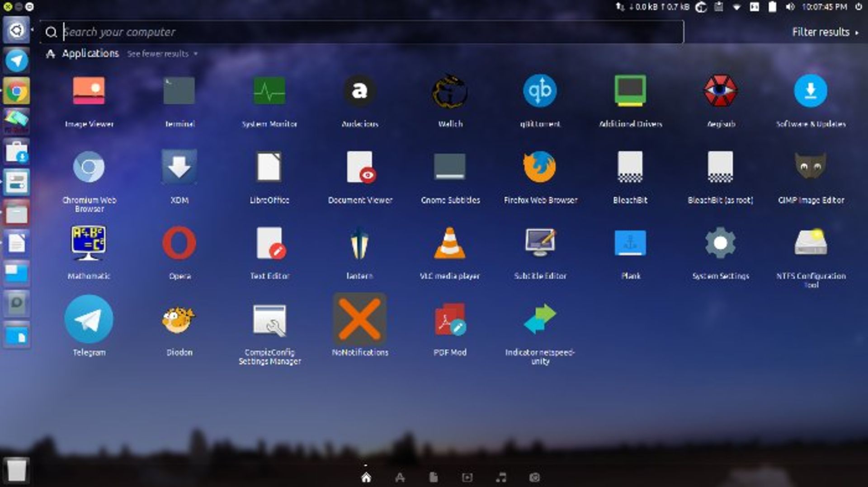Open Telegram from the applications grid

(x=89, y=319)
